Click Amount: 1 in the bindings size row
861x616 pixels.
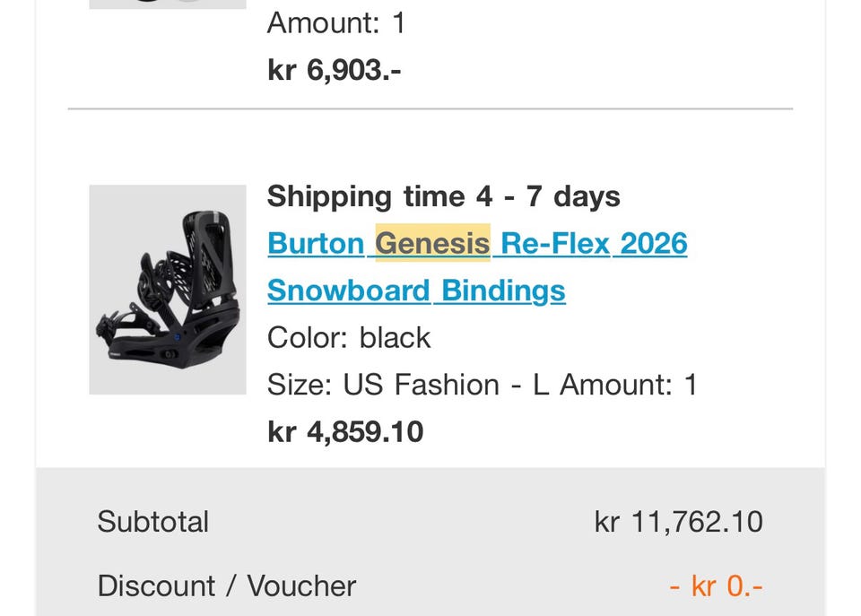pos(629,385)
